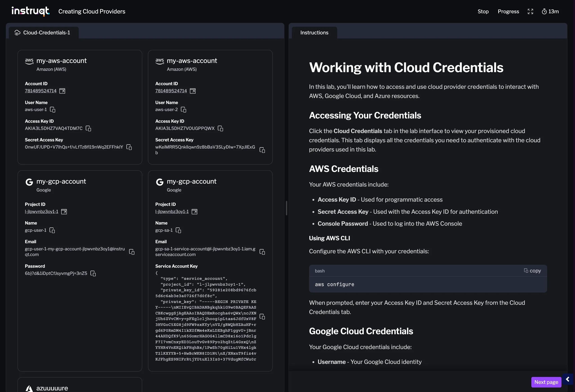Click the fullscreen expand icon
The width and height of the screenshot is (575, 392).
[530, 11]
